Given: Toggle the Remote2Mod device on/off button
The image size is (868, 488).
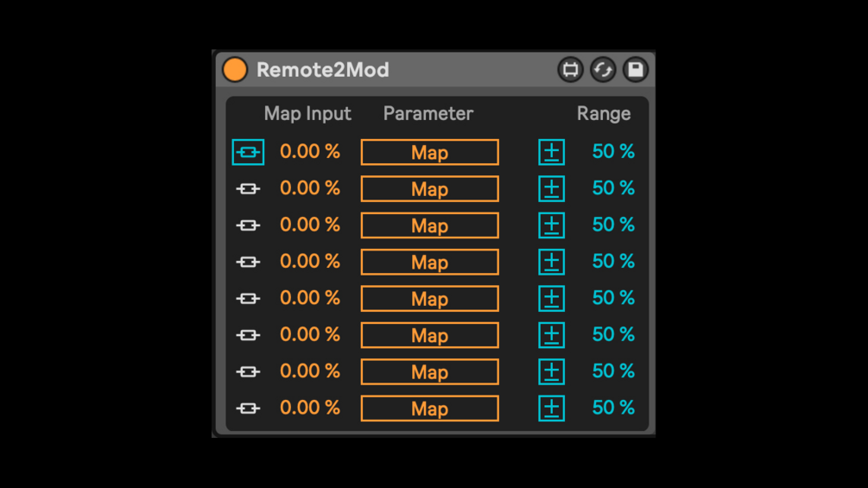Looking at the screenshot, I should point(235,70).
